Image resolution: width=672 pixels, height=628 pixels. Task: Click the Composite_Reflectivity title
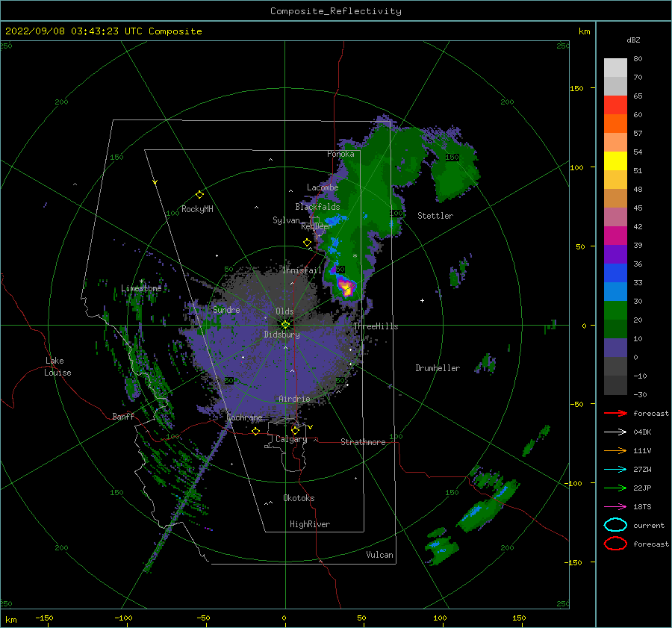336,11
